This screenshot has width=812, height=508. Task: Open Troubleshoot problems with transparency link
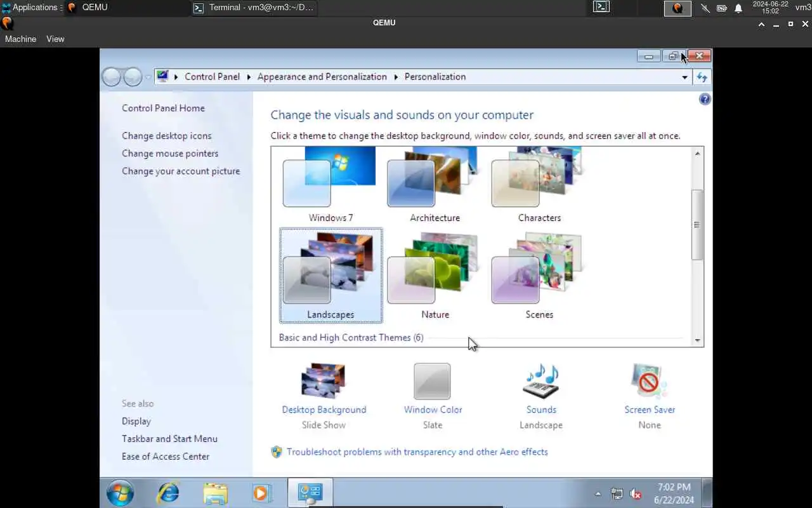(417, 452)
